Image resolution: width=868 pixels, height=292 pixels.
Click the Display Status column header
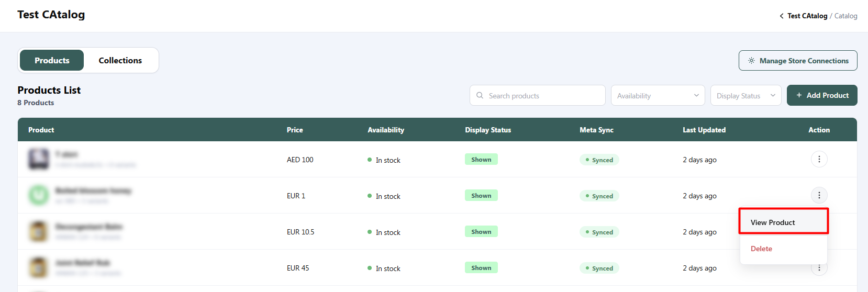click(x=488, y=130)
